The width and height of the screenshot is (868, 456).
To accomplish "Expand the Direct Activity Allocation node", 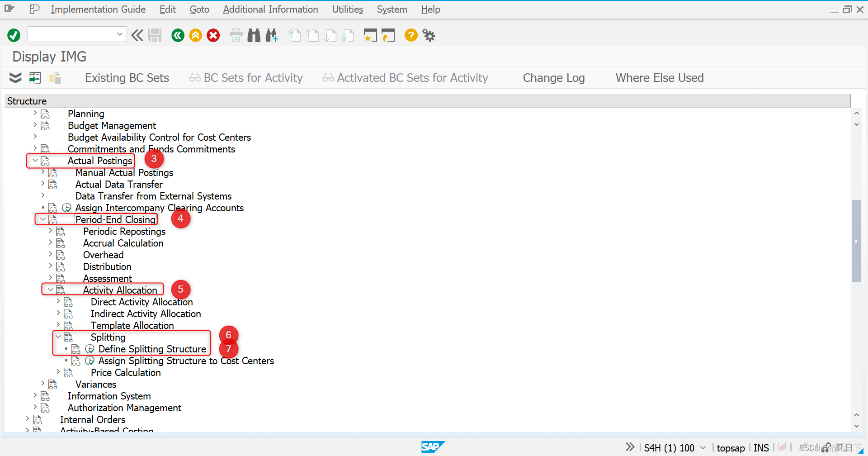I will coord(58,301).
